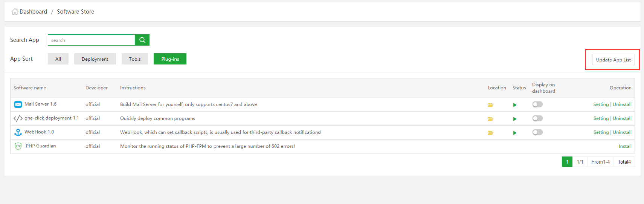Uninstall WebHook 1.0
This screenshot has width=644, height=204.
622,132
